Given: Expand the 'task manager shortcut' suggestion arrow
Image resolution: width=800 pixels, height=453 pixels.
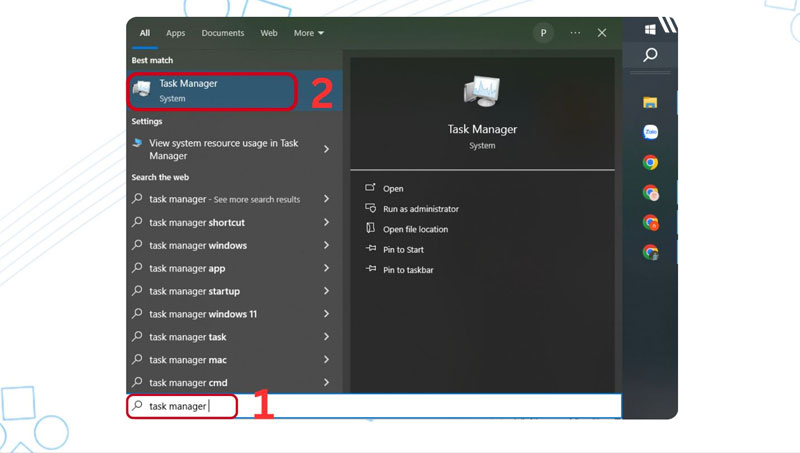Looking at the screenshot, I should [326, 222].
